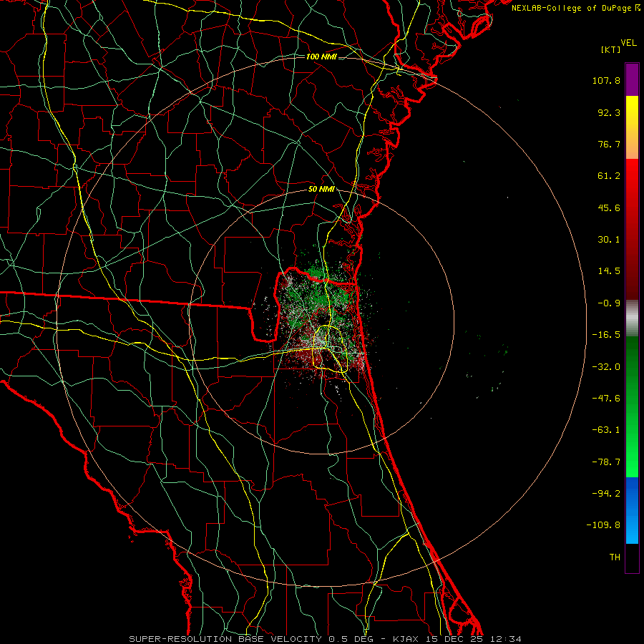The image size is (644, 644).
Task: Click the -94.2 legend value
Action: (x=606, y=494)
